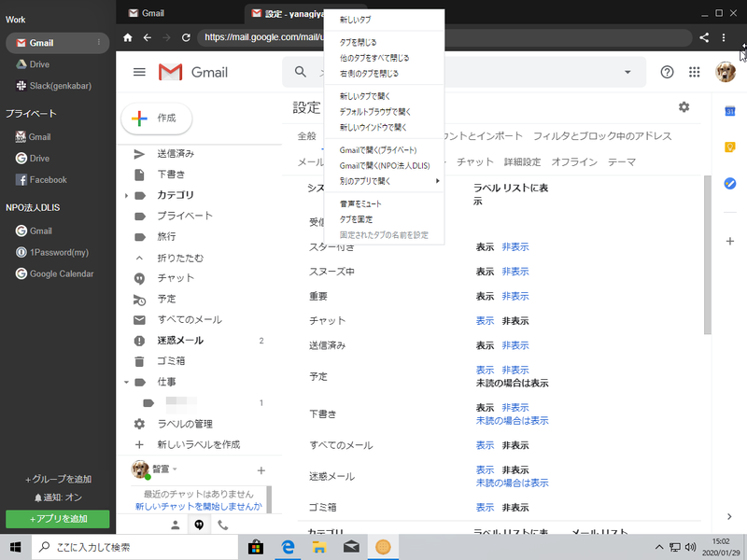Screen dimensions: 747x560
Task: Mute tab audio via 音声をミュート
Action: 360,203
